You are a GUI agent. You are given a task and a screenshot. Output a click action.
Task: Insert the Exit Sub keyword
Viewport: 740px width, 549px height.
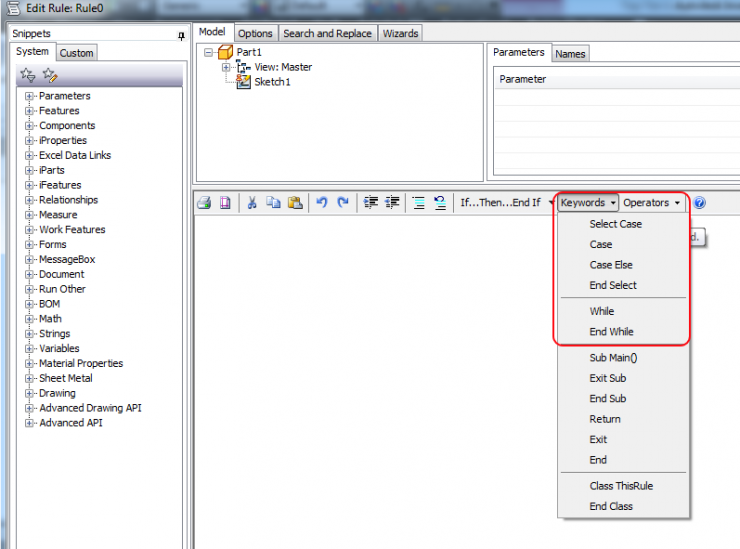tap(607, 378)
